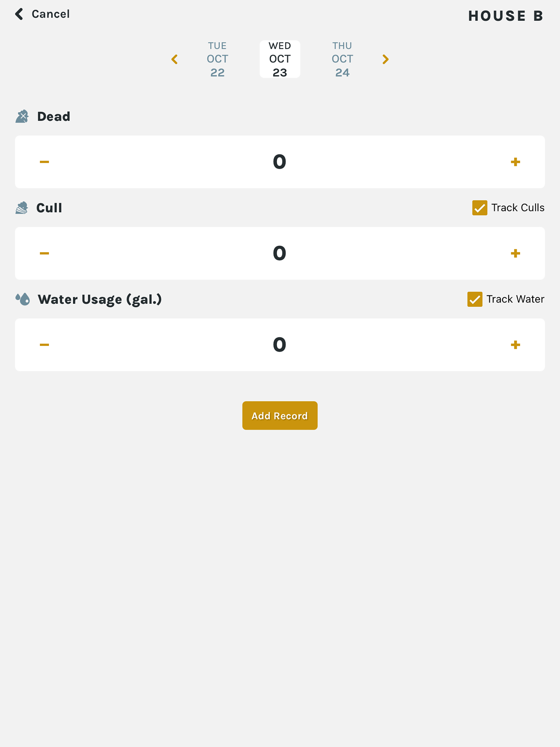Uncheck the Track Culls checkbox
This screenshot has height=747, width=560.
tap(480, 208)
